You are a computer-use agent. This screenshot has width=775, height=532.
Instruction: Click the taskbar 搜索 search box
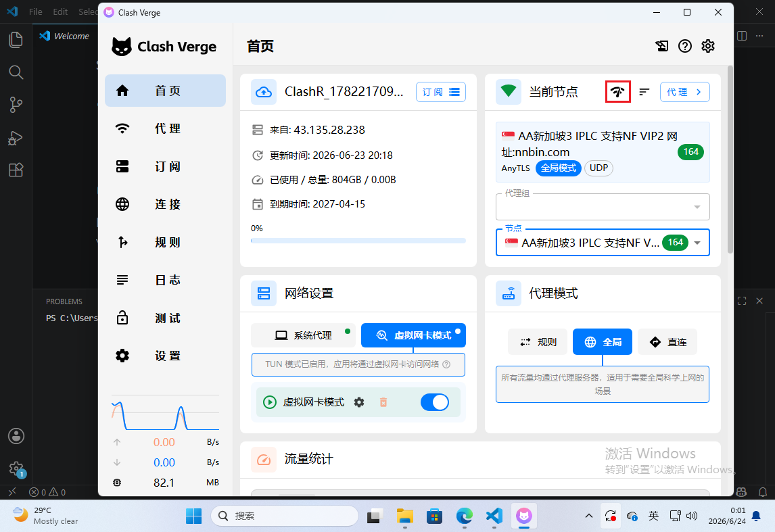pos(285,516)
